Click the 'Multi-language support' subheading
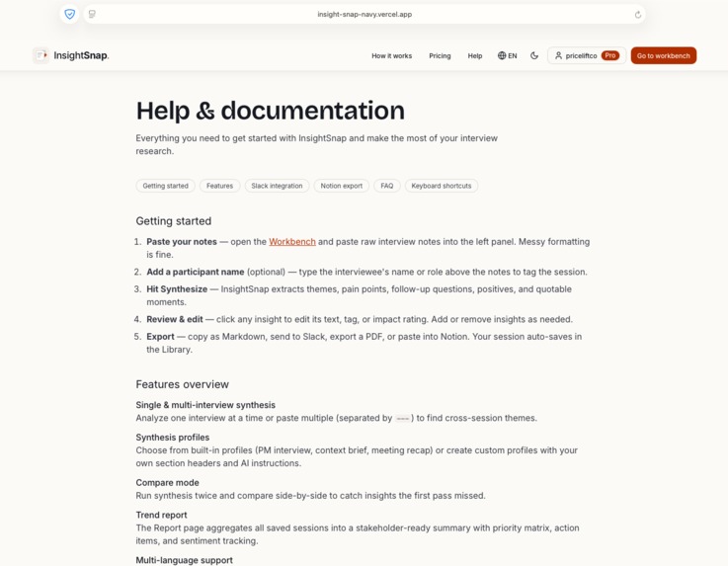The height and width of the screenshot is (566, 728). point(184,560)
